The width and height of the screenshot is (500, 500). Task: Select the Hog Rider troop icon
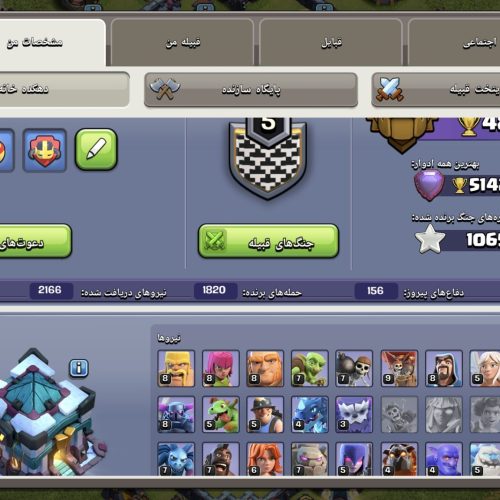click(x=221, y=459)
